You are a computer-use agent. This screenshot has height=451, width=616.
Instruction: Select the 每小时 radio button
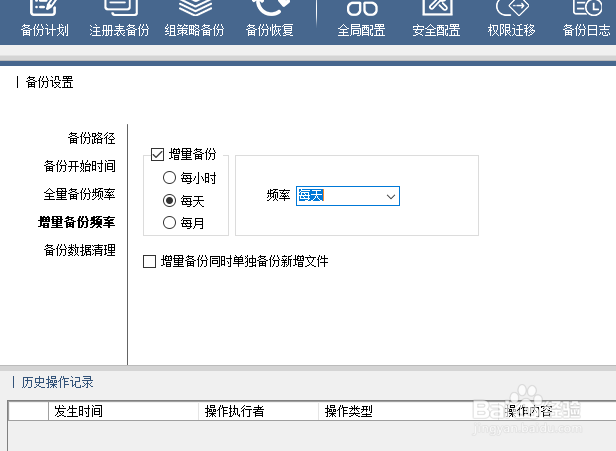click(x=169, y=178)
